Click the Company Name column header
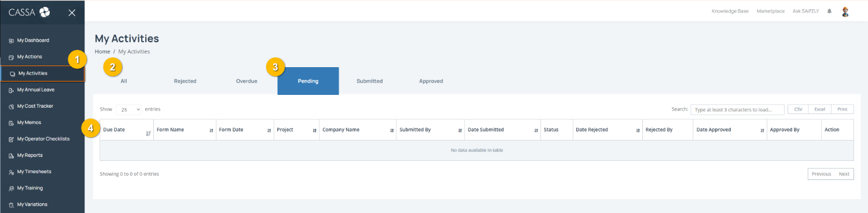This screenshot has width=868, height=213. (358, 130)
